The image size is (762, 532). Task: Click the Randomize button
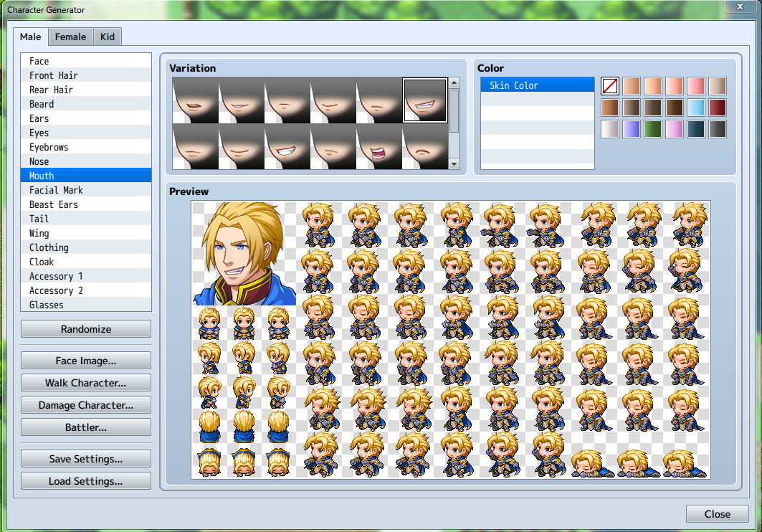86,329
